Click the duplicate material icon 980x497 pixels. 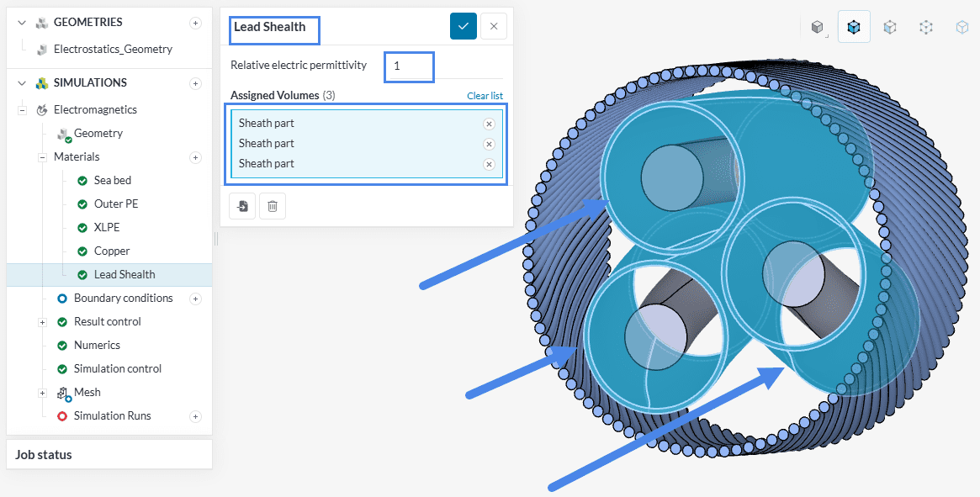pyautogui.click(x=243, y=206)
